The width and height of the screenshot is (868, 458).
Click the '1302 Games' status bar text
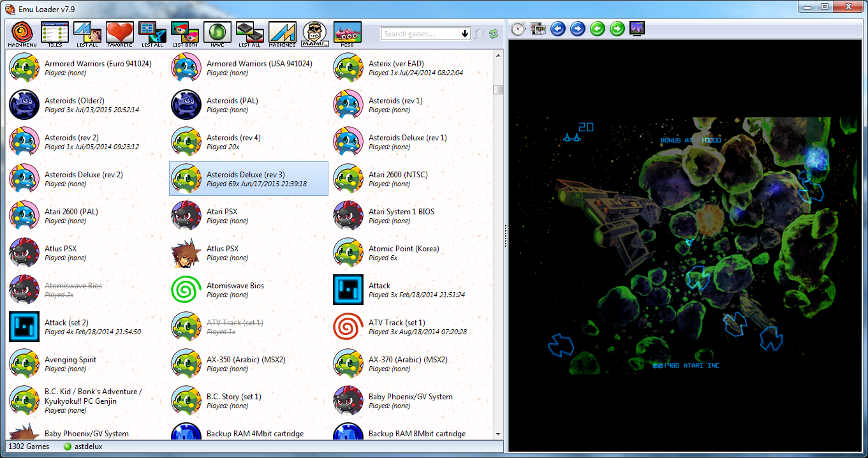29,447
